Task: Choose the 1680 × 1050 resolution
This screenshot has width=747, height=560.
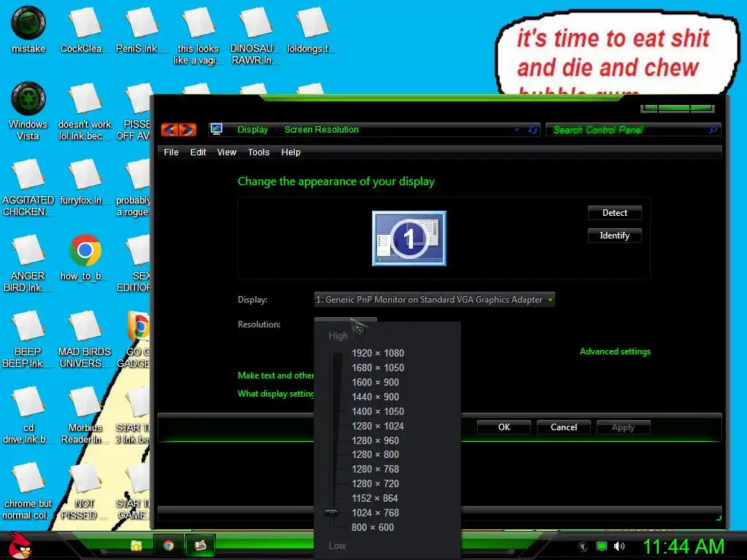Action: coord(378,367)
